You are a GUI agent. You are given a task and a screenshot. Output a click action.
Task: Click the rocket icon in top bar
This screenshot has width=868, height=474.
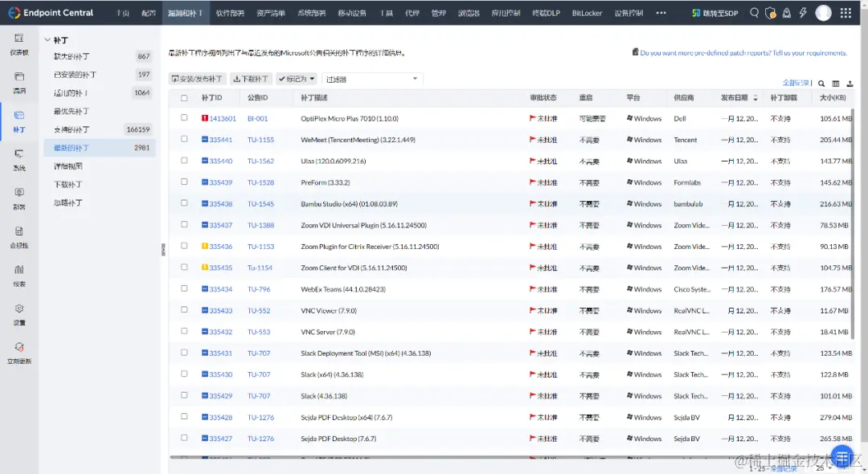pyautogui.click(x=786, y=13)
